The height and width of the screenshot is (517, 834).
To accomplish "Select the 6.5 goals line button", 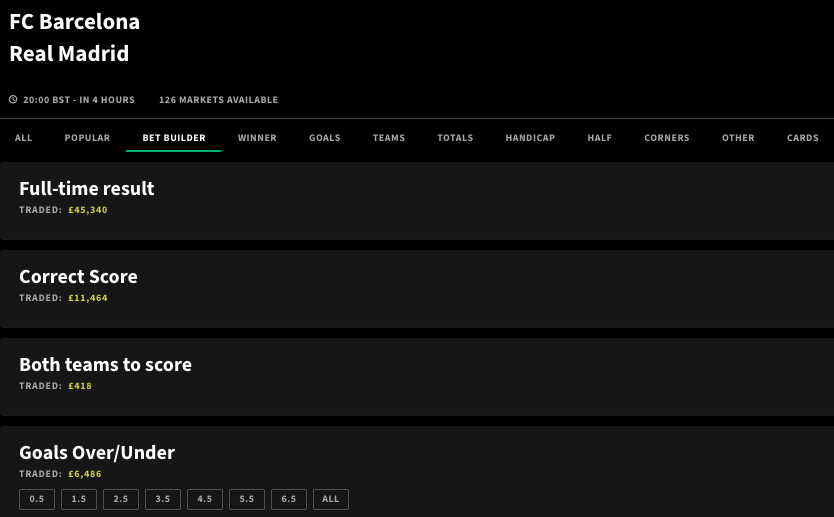I will tap(289, 499).
